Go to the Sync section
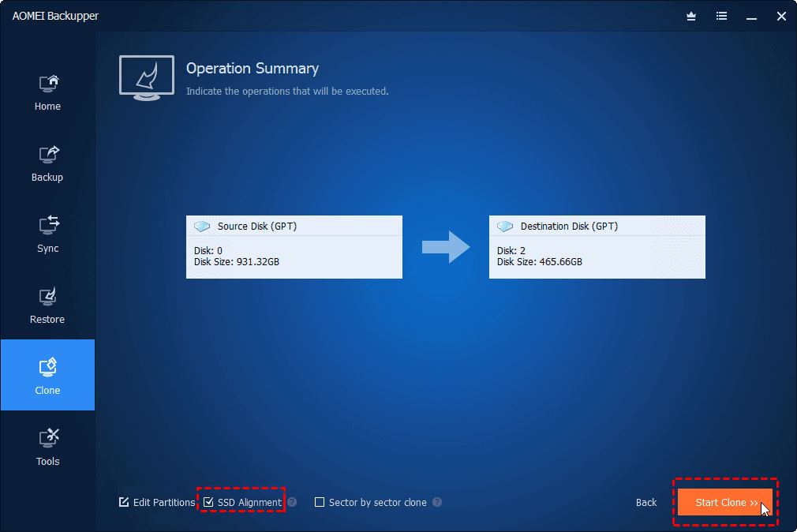797x532 pixels. pos(47,234)
